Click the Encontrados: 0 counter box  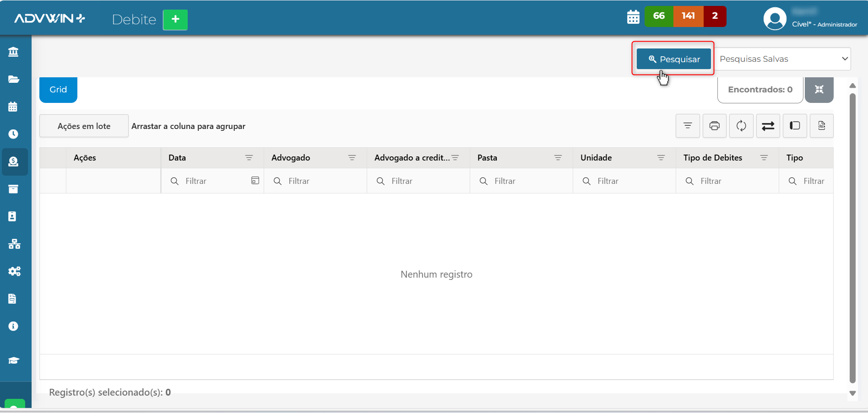760,90
